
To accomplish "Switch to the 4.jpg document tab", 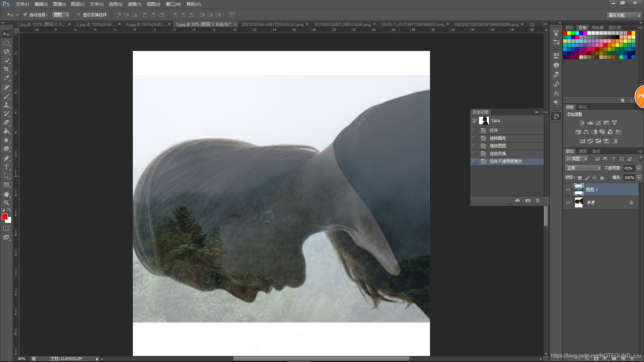I will pyautogui.click(x=146, y=24).
